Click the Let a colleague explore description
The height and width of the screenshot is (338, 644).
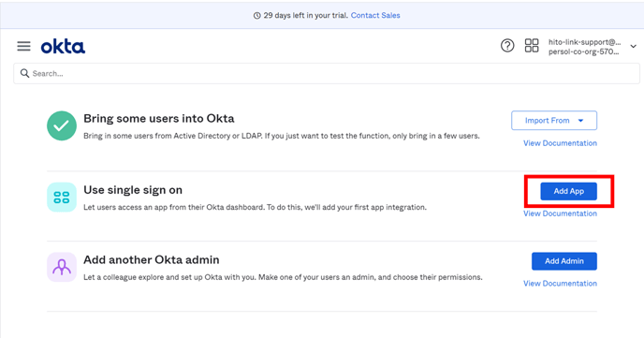pos(283,277)
